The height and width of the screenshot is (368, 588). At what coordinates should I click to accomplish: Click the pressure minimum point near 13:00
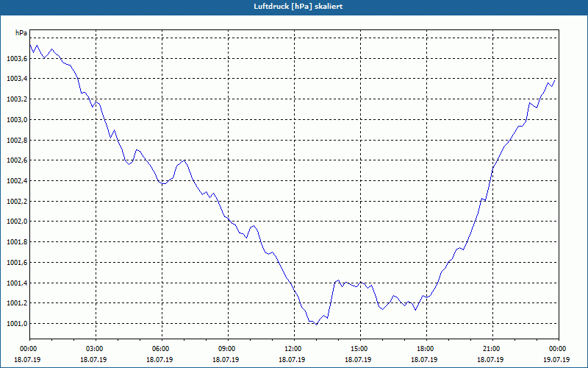tap(317, 325)
